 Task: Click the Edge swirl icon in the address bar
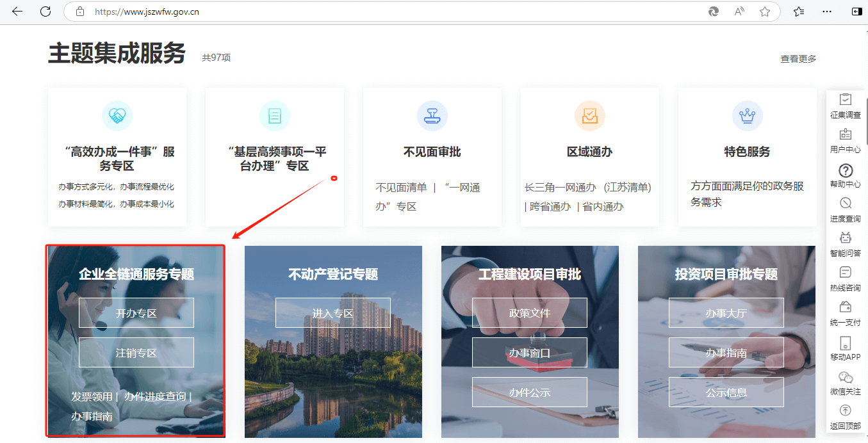pyautogui.click(x=713, y=12)
